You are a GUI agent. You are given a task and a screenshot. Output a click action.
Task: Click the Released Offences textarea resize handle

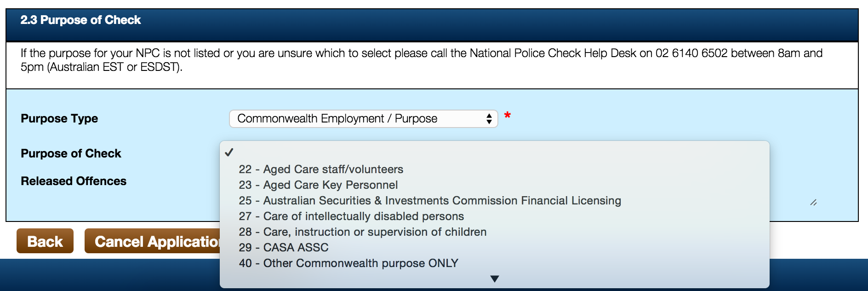813,203
